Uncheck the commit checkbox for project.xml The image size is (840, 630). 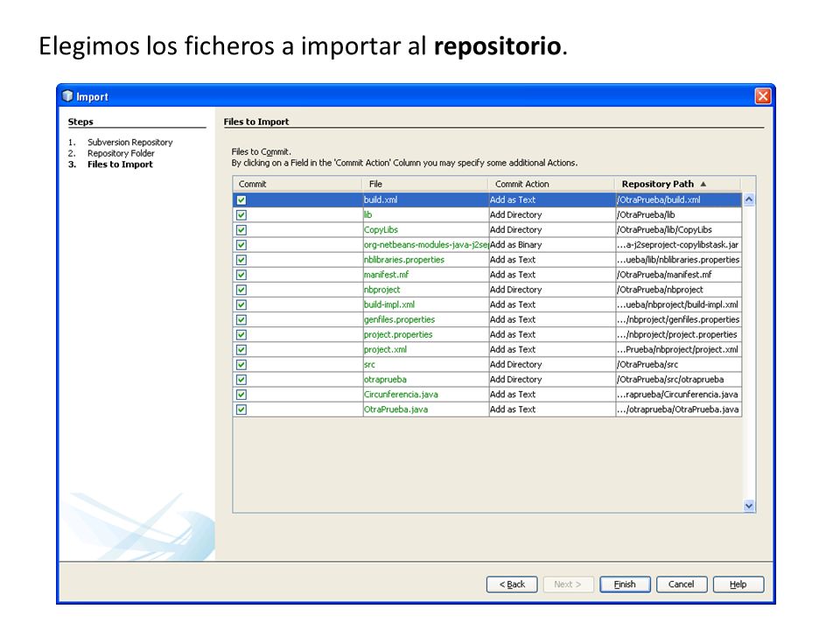coord(241,350)
